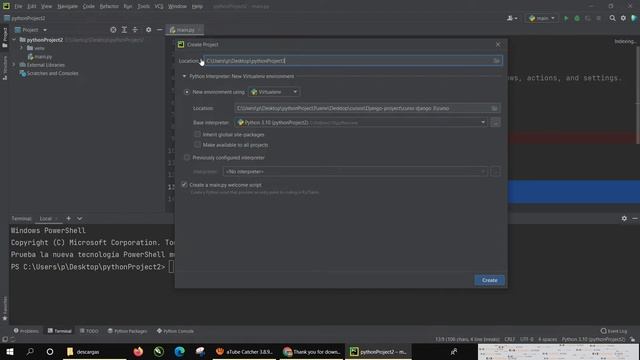Open Search Everywhere magnifier icon
This screenshot has width=640, height=360.
click(x=612, y=18)
